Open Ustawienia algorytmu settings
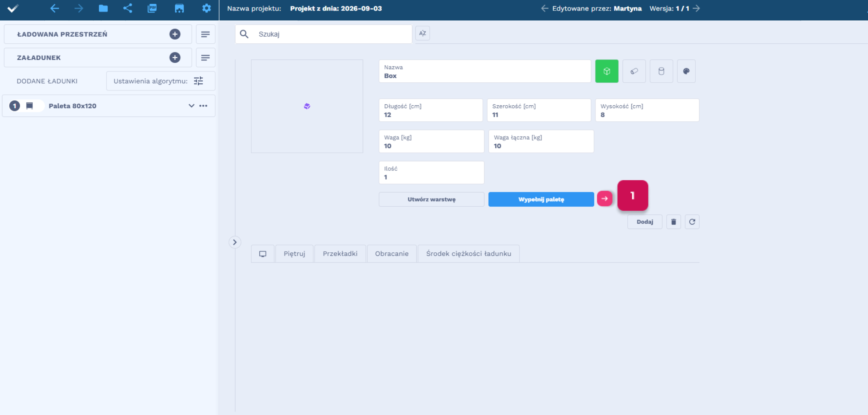The height and width of the screenshot is (415, 868). pyautogui.click(x=161, y=81)
